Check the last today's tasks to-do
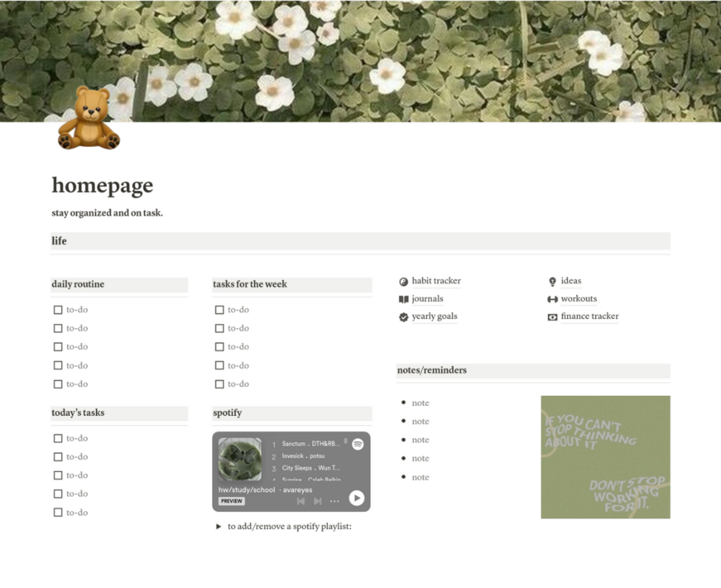Screen dimensions: 721x588 click(x=58, y=512)
